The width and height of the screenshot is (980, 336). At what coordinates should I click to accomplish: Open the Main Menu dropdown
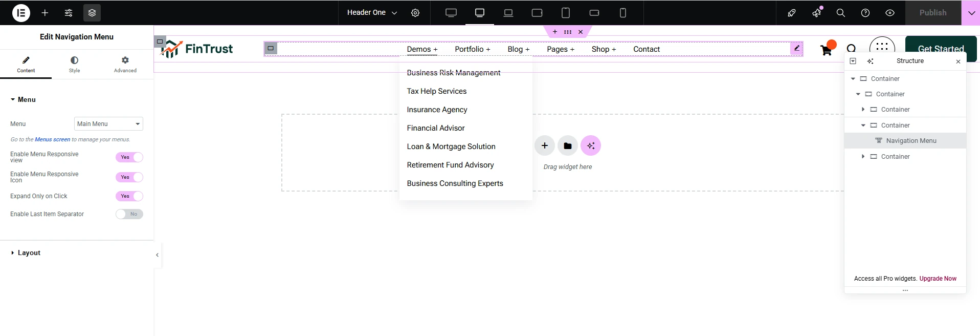108,124
